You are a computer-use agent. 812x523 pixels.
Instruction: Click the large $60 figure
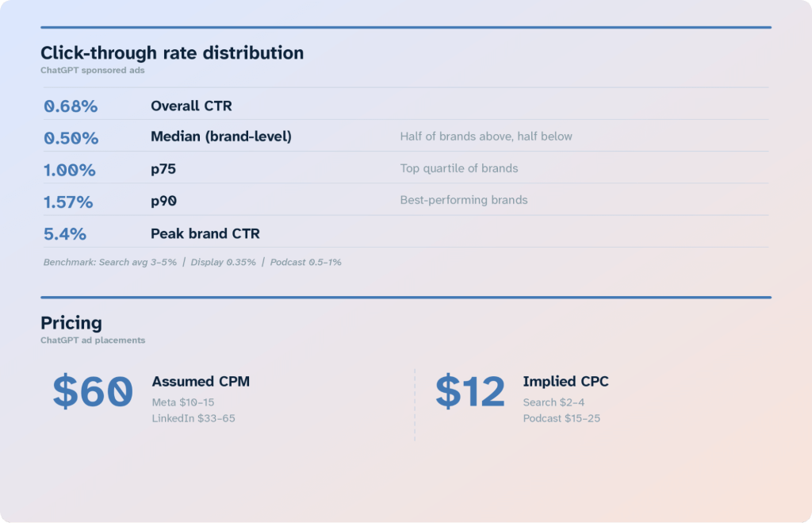point(93,391)
